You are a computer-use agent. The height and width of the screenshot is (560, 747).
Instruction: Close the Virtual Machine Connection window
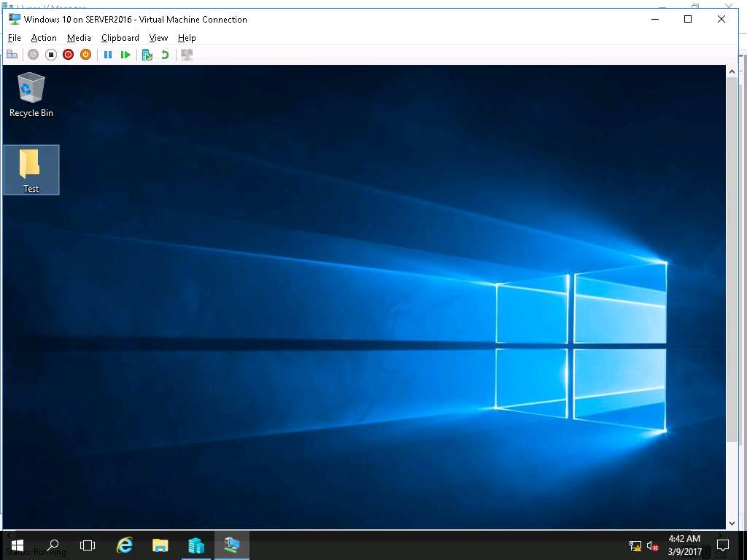[721, 19]
